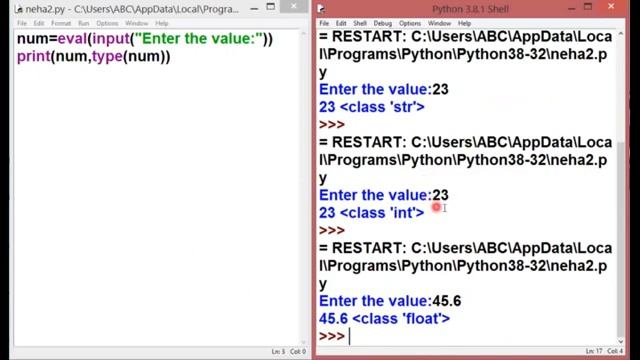Open Options menu in neha2.py editor
The image size is (640, 360).
pos(107,23)
